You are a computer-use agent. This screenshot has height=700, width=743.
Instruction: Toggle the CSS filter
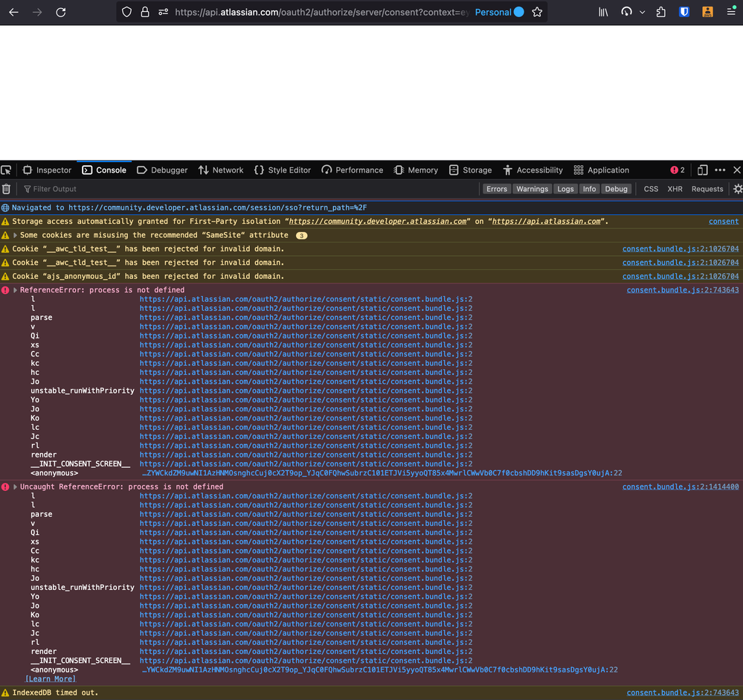pyautogui.click(x=651, y=189)
